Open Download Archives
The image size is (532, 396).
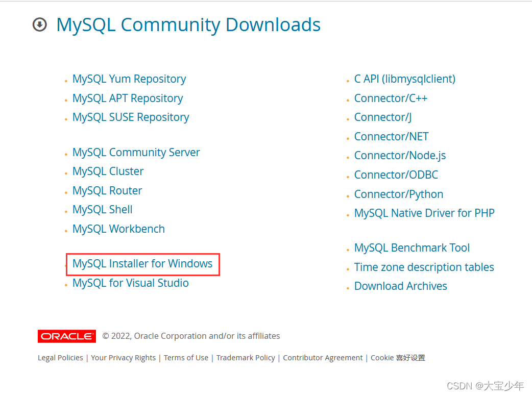tap(401, 286)
